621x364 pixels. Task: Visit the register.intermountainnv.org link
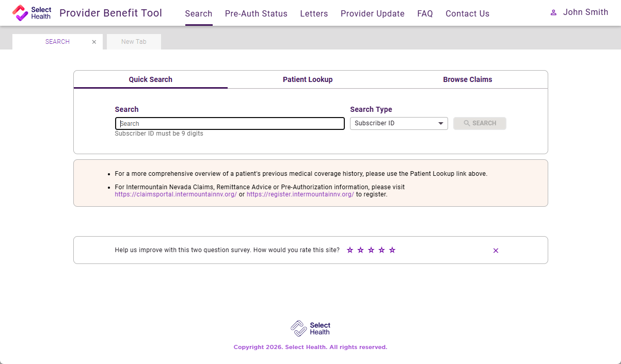coord(300,194)
